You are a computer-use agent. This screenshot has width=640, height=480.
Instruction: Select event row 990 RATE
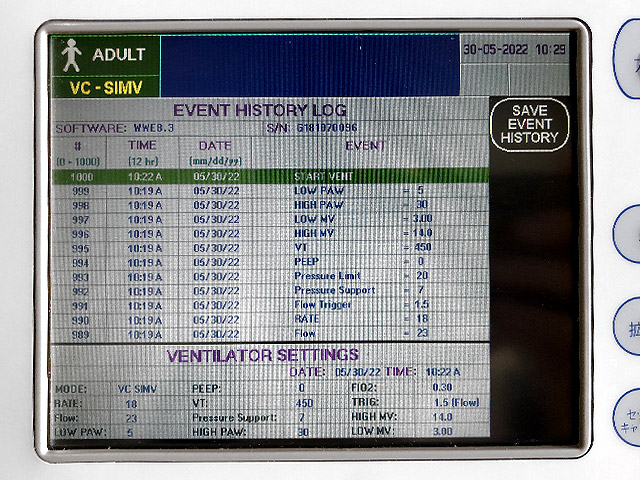[x=270, y=319]
